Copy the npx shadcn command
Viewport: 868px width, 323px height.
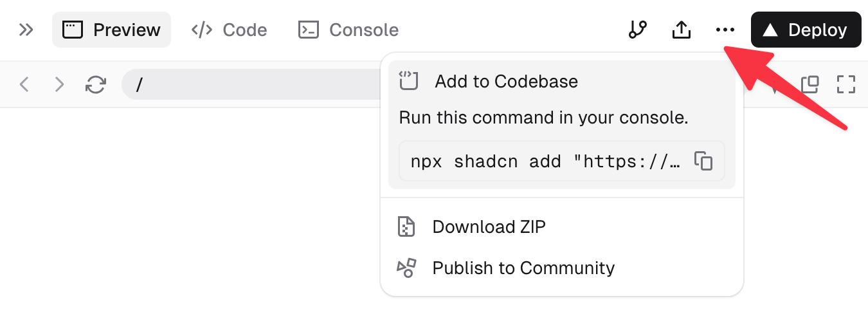tap(703, 161)
